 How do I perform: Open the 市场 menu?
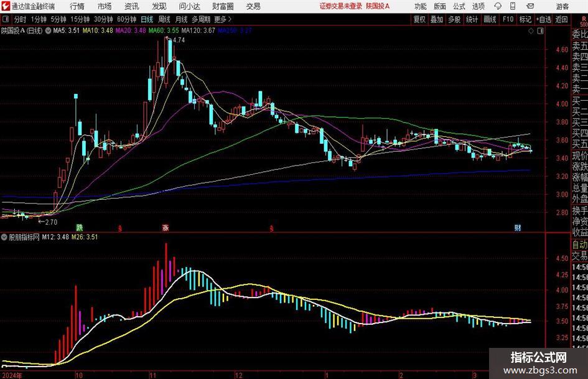pyautogui.click(x=105, y=6)
